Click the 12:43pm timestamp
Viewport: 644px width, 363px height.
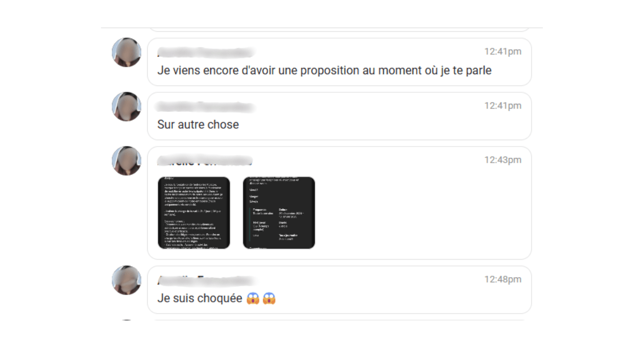(503, 160)
